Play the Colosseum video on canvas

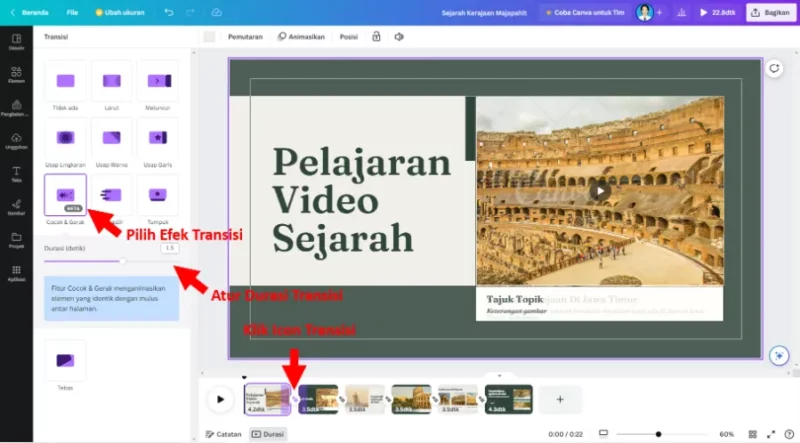coord(600,191)
